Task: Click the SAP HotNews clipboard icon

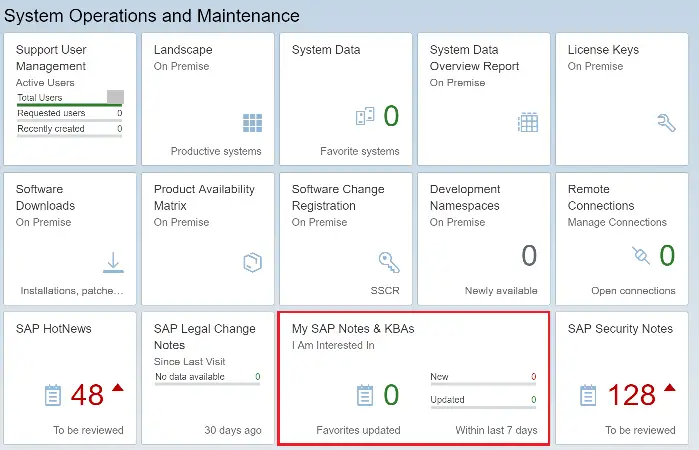Action: pyautogui.click(x=53, y=395)
